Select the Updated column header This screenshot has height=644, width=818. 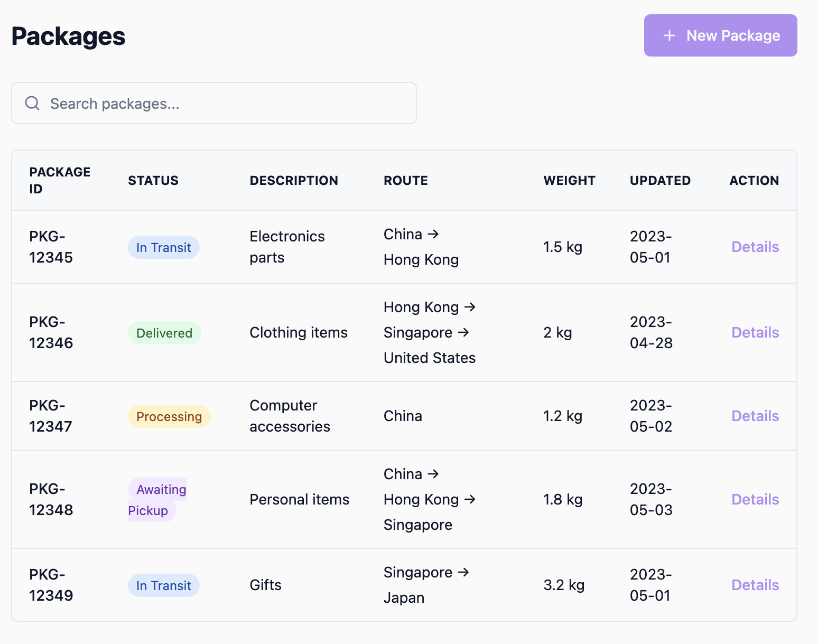point(660,181)
